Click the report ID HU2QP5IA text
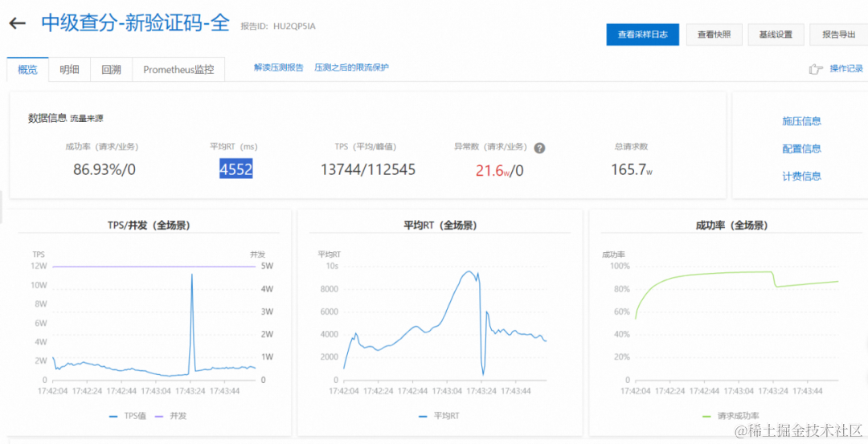The width and height of the screenshot is (868, 444). [x=294, y=26]
